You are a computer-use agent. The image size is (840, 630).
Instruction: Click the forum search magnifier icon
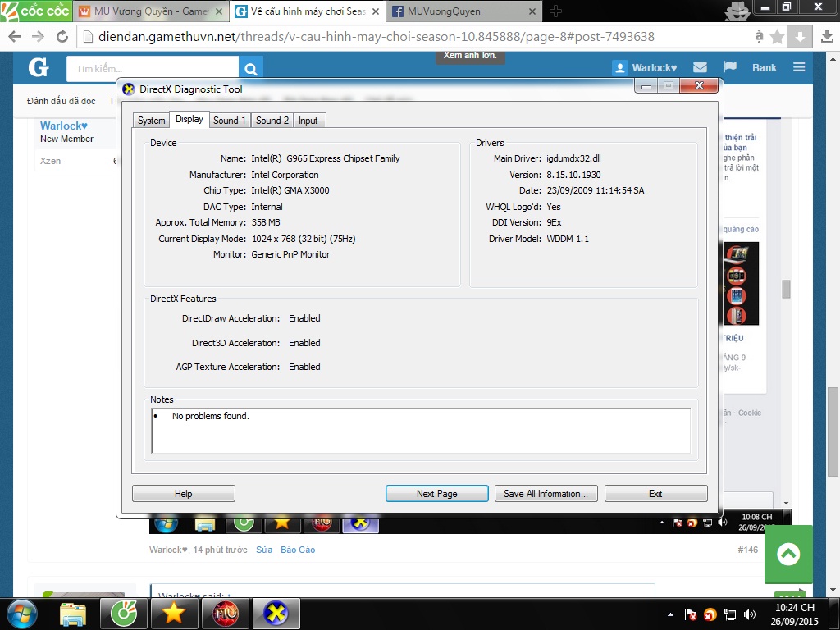[251, 69]
